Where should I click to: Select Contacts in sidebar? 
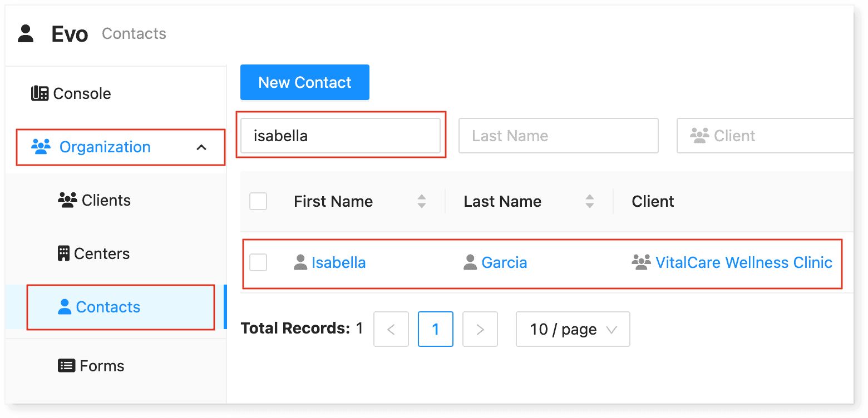pyautogui.click(x=116, y=307)
